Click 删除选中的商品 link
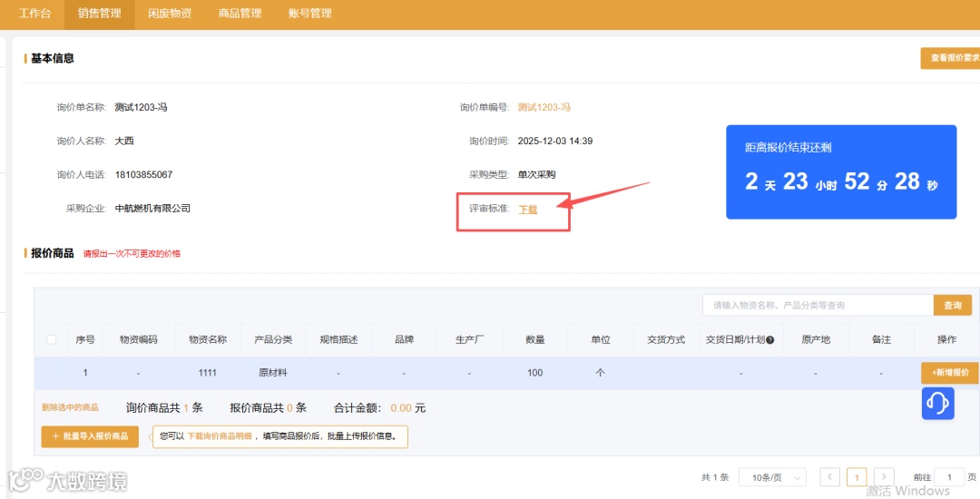The width and height of the screenshot is (980, 499). [x=70, y=407]
